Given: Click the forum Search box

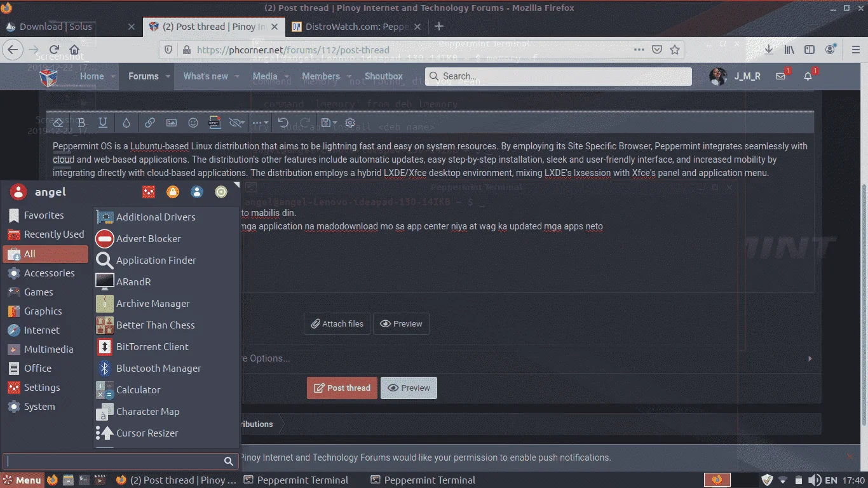Looking at the screenshot, I should [x=559, y=76].
